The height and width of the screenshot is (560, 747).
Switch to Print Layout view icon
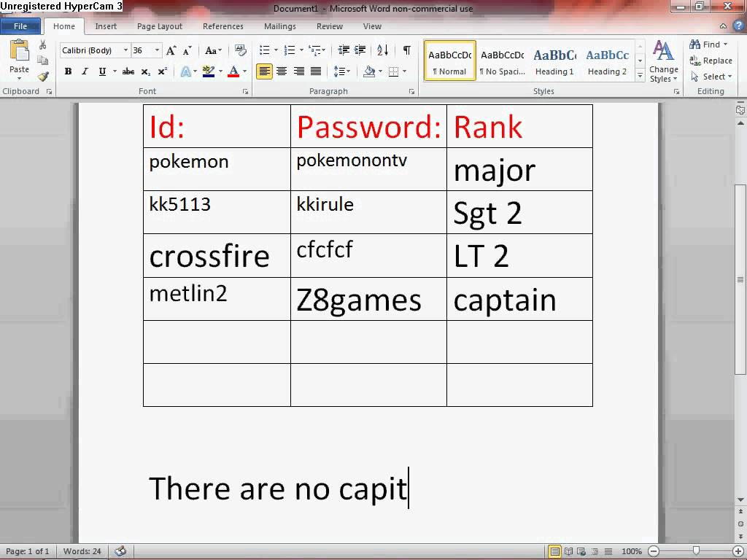555,551
